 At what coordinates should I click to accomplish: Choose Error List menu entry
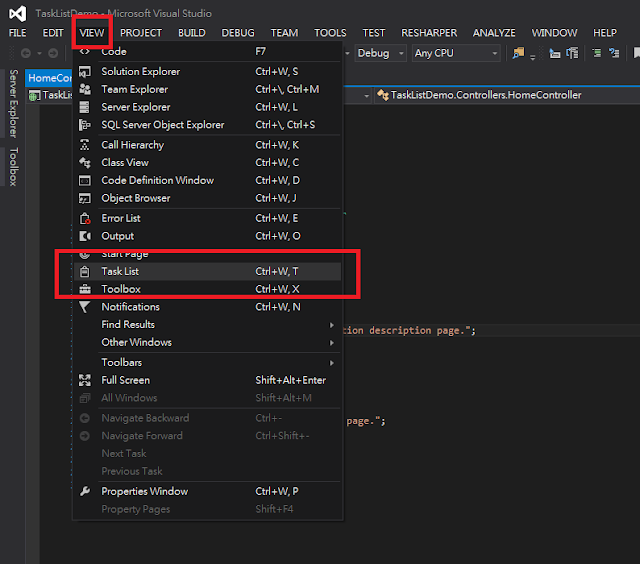click(207, 218)
